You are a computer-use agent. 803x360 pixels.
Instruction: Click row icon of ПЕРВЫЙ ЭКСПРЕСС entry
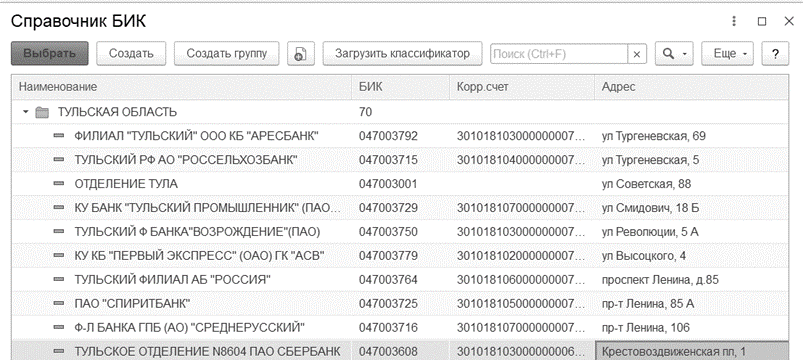pyautogui.click(x=59, y=255)
